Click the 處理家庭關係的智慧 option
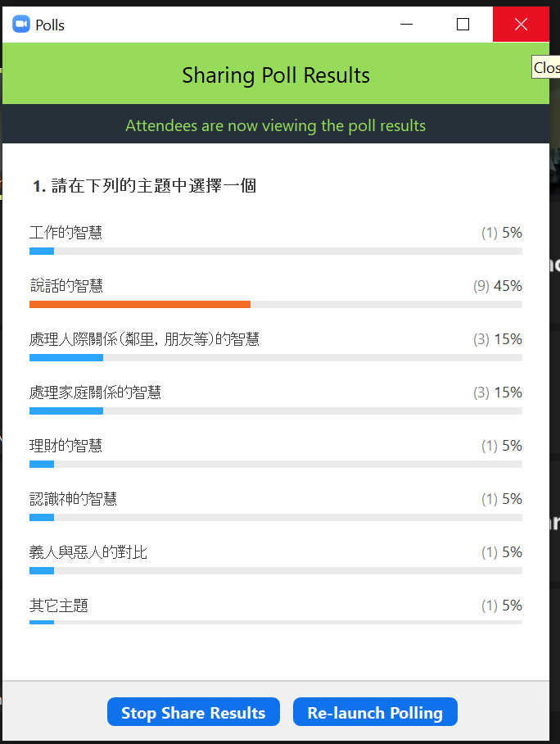Screen dimensions: 560x744 pyautogui.click(x=95, y=392)
